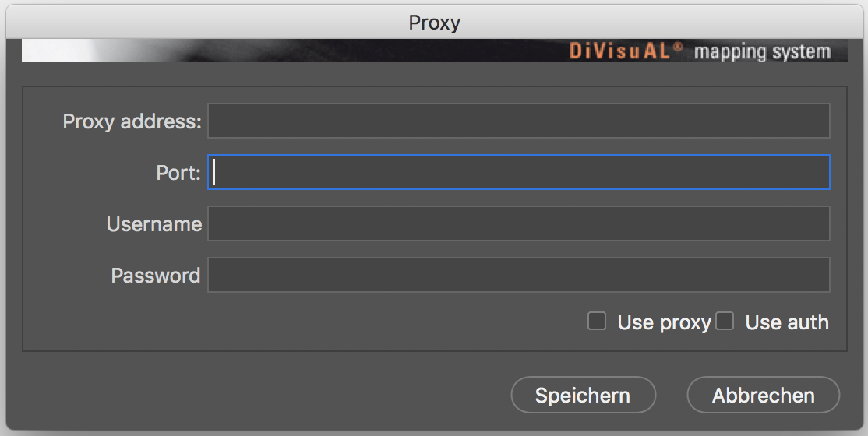Image resolution: width=868 pixels, height=436 pixels.
Task: Click the Proxy window title bar
Action: (x=434, y=23)
